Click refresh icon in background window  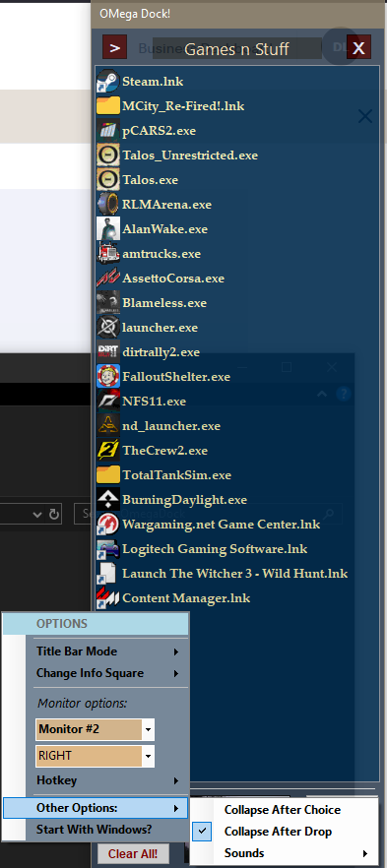pos(54,515)
